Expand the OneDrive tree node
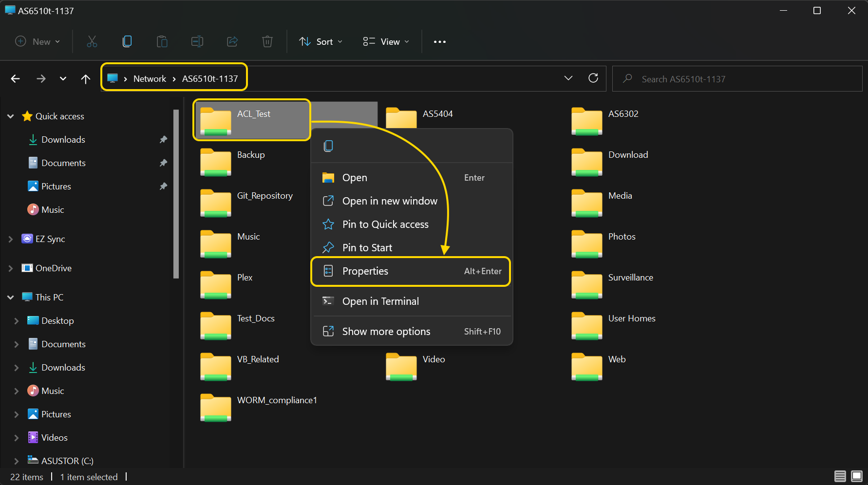This screenshot has height=485, width=868. (x=11, y=268)
